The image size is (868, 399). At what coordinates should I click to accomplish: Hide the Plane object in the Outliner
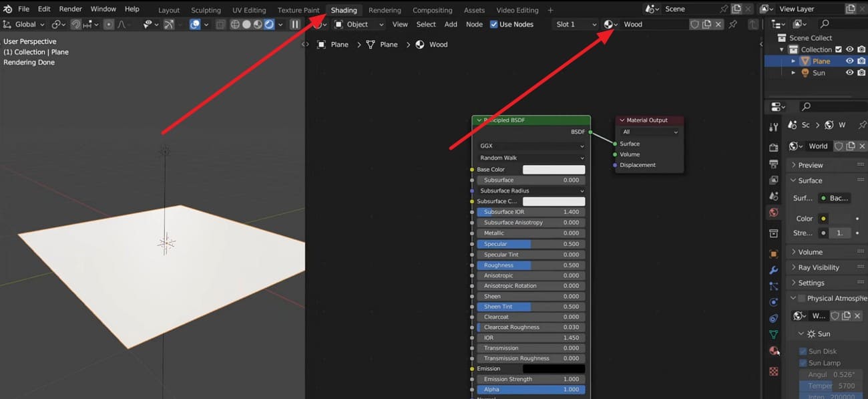849,61
